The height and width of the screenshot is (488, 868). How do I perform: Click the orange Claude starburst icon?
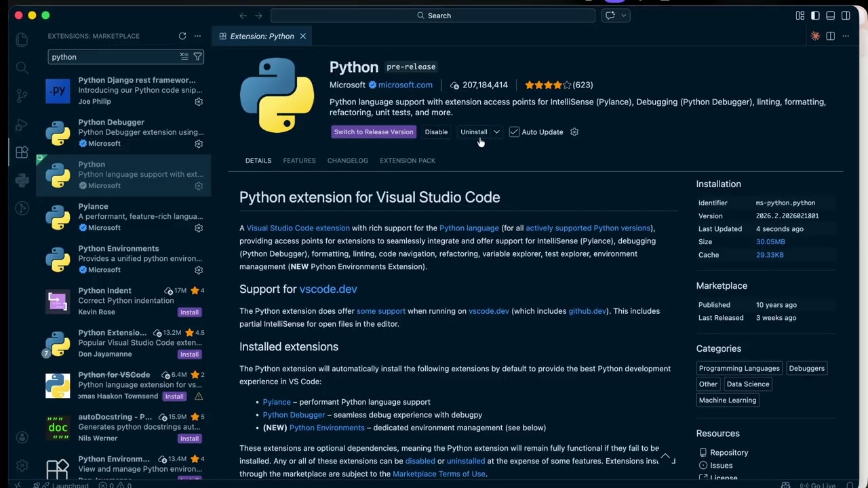pyautogui.click(x=815, y=36)
